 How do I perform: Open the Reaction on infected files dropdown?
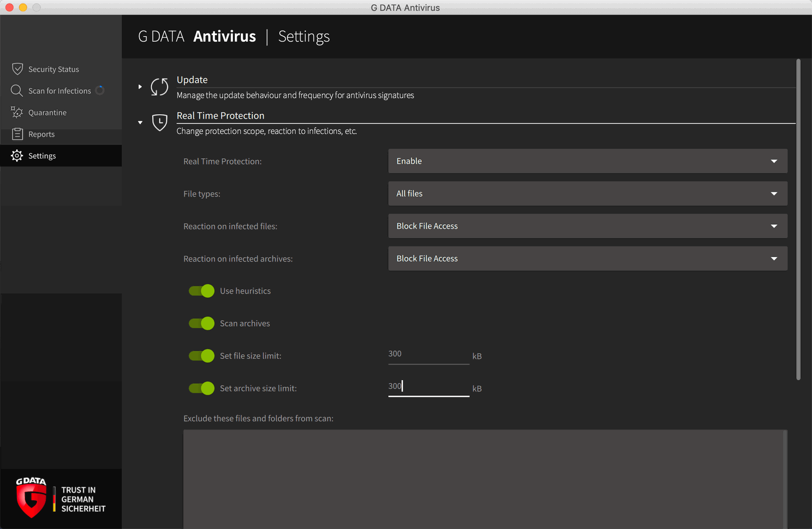pyautogui.click(x=588, y=226)
